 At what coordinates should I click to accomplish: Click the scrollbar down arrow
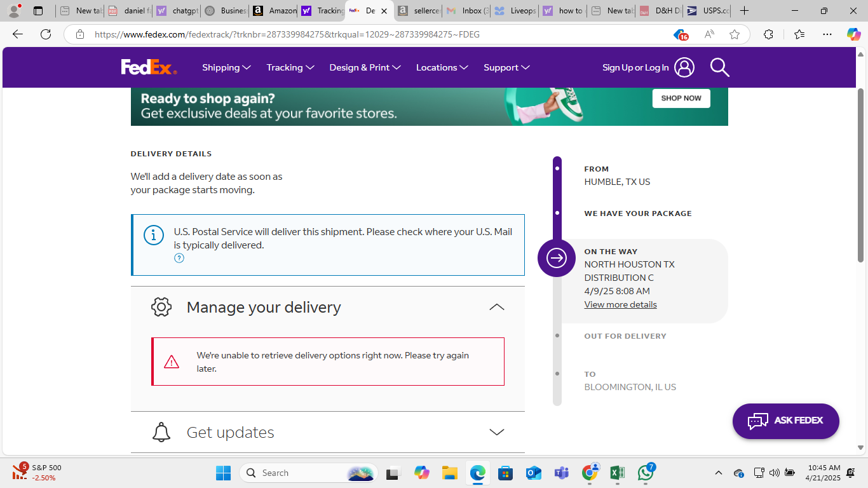tap(861, 448)
